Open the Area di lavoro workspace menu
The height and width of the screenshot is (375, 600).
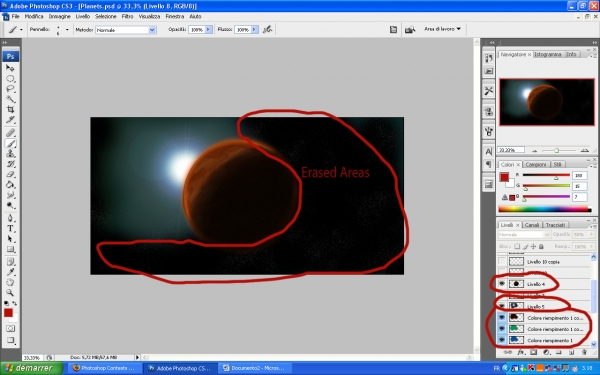point(442,29)
